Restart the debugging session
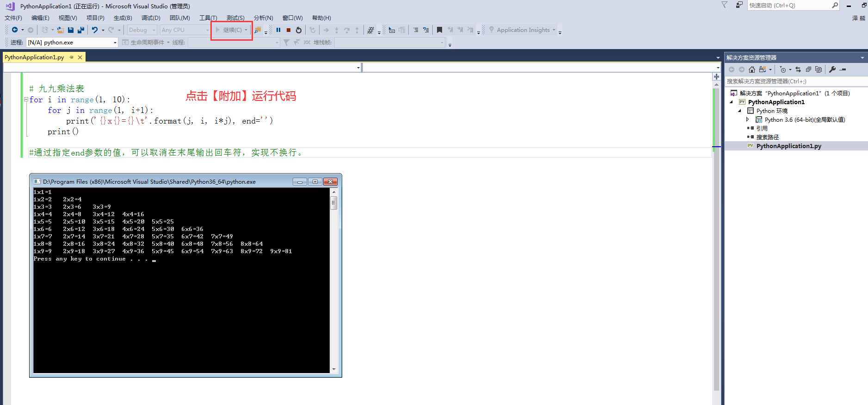Viewport: 868px width, 405px height. [299, 30]
